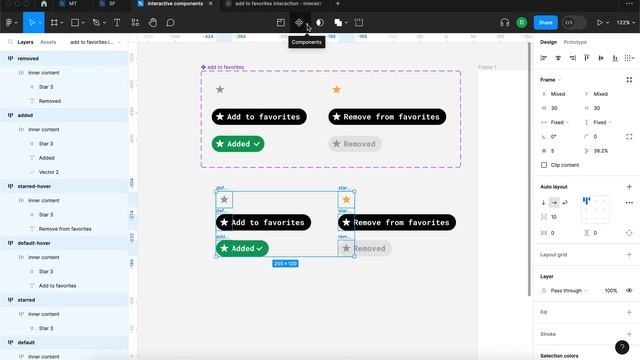Align selection left
This screenshot has height=360, width=640.
pos(544,58)
